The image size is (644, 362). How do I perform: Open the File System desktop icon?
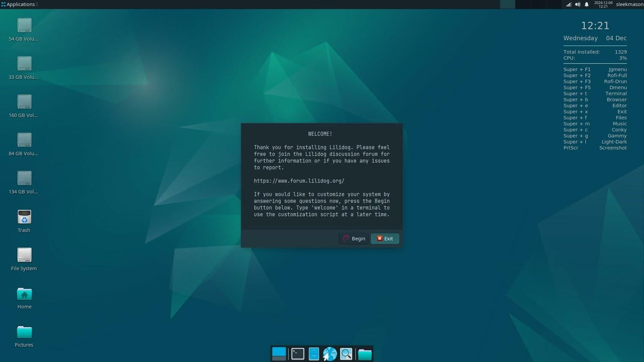pyautogui.click(x=24, y=259)
